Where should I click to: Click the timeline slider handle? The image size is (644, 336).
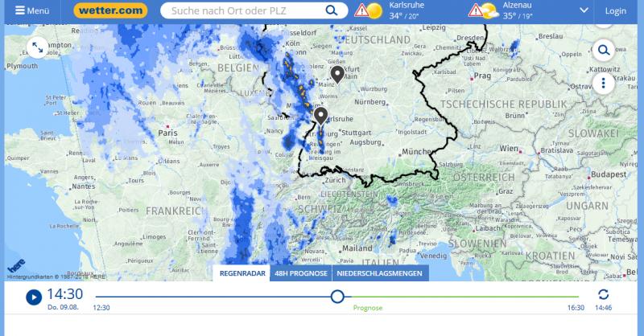pos(337,297)
